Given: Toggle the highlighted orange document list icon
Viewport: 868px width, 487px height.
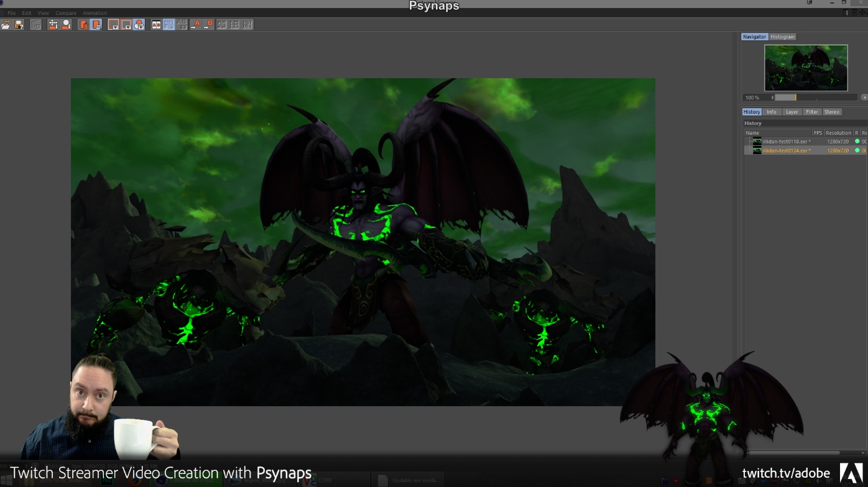Looking at the screenshot, I should [96, 25].
